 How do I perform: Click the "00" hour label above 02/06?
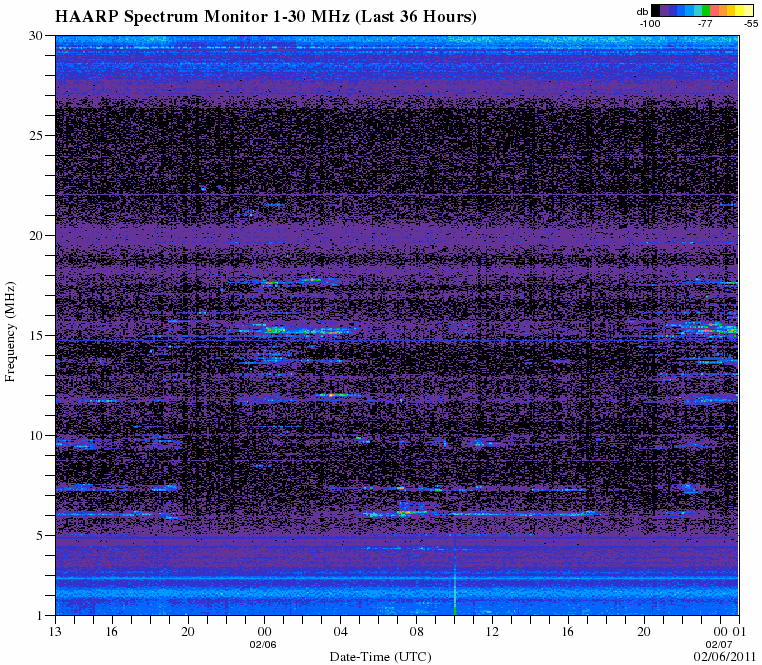pyautogui.click(x=264, y=631)
